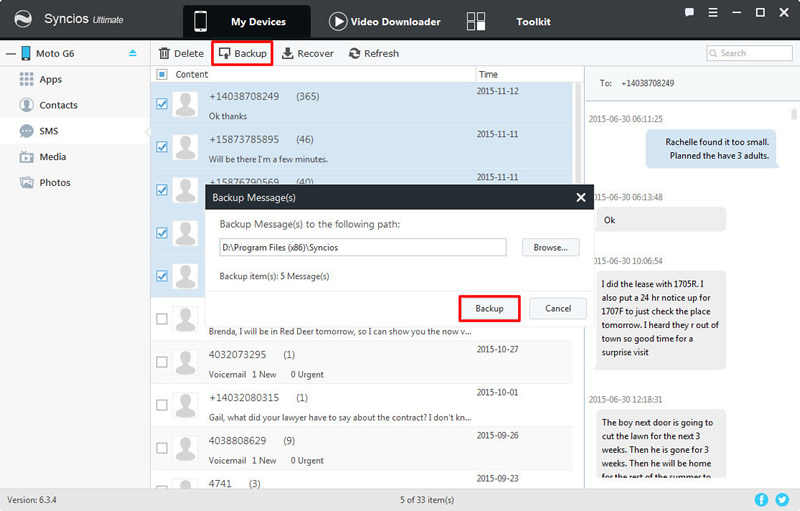The height and width of the screenshot is (511, 800).
Task: Open Syncios Facebook page icon
Action: tap(761, 500)
